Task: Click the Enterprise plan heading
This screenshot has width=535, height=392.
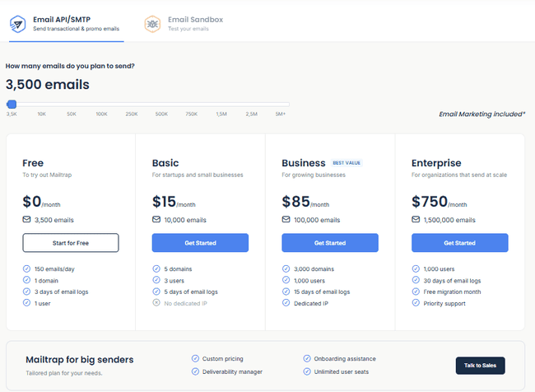Action: click(x=436, y=163)
